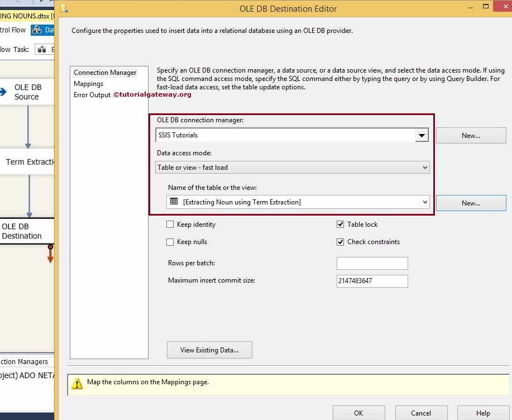Viewport: 512px width, 420px height.
Task: Expand the table or view name dropdown
Action: pos(425,202)
